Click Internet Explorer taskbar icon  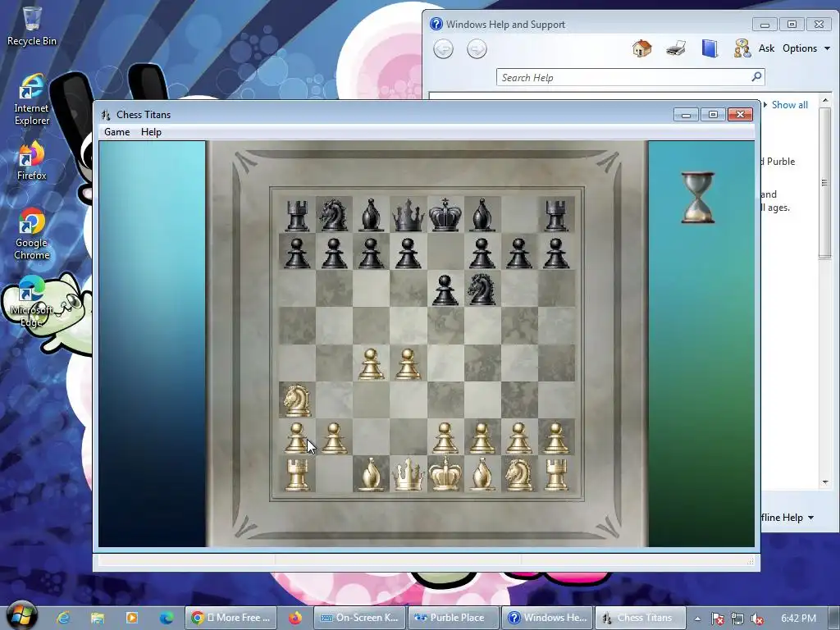pos(63,618)
